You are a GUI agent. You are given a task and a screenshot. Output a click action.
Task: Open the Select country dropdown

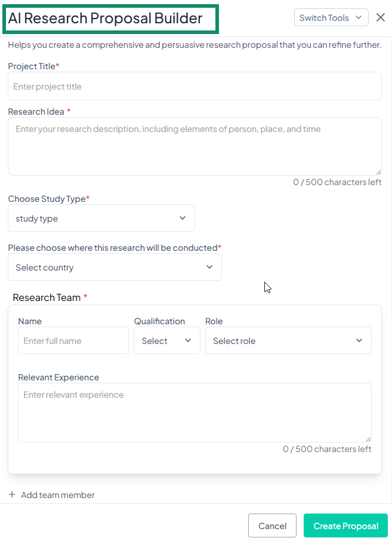pyautogui.click(x=115, y=267)
